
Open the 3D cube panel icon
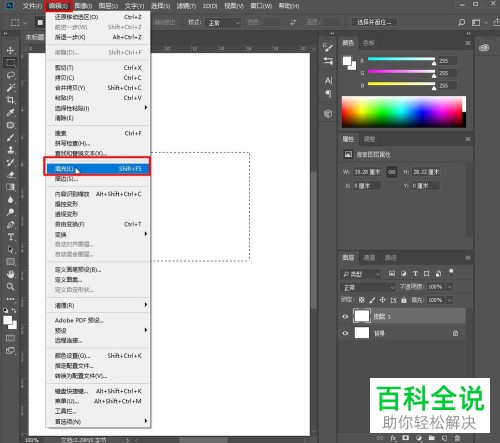tap(328, 114)
